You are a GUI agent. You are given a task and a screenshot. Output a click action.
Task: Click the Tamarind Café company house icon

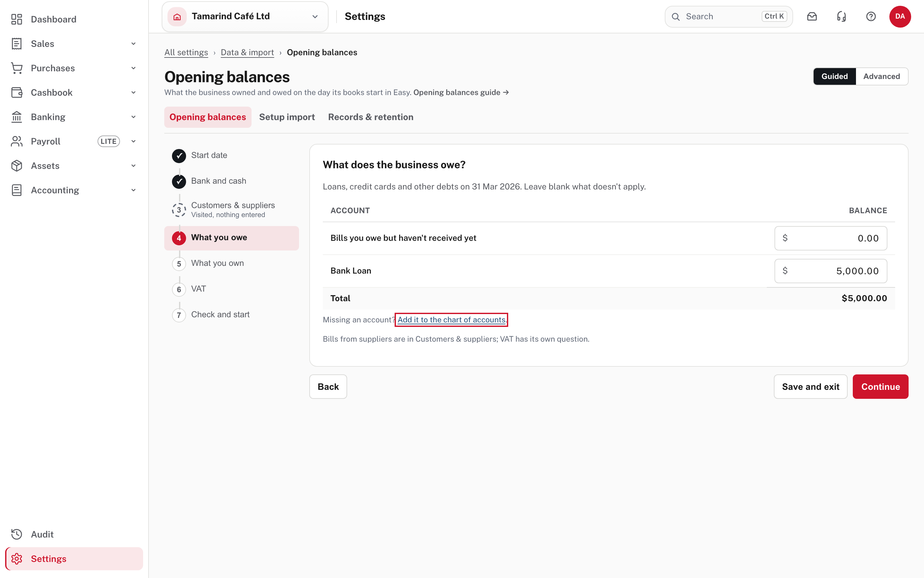point(177,16)
